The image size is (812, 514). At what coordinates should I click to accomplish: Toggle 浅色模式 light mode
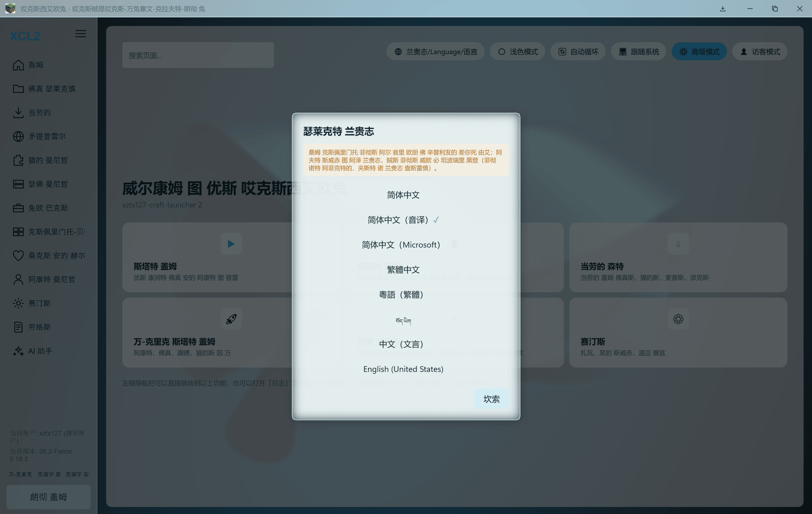[517, 52]
